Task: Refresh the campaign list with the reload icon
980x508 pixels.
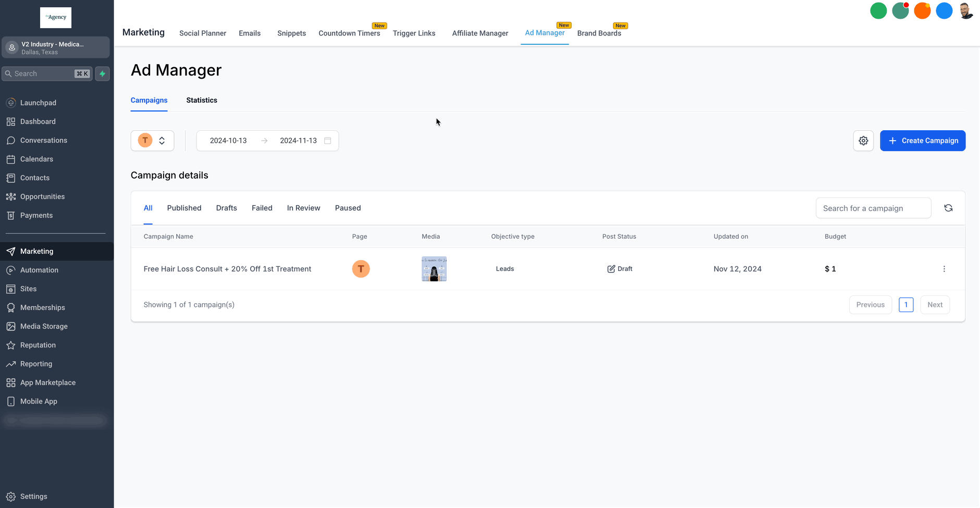Action: [948, 208]
